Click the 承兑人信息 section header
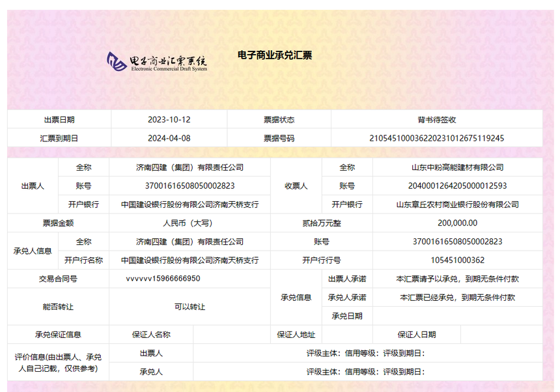The image size is (560, 392). (33, 251)
